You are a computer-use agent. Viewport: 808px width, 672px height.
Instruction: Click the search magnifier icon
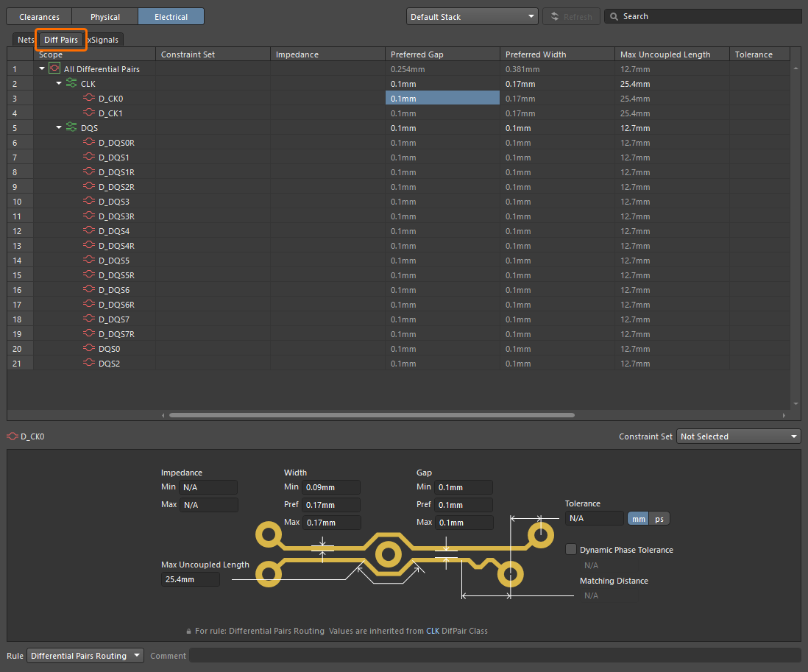click(x=614, y=16)
